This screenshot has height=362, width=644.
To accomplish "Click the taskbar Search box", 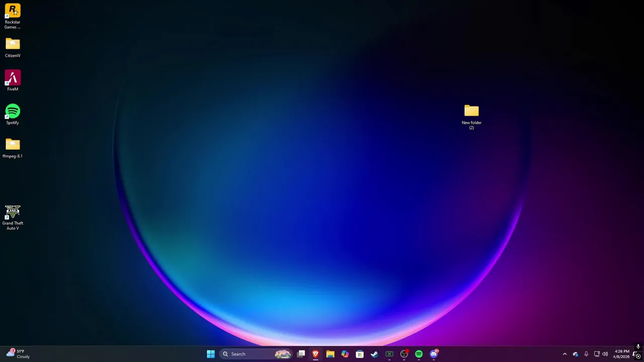I will pos(257,354).
